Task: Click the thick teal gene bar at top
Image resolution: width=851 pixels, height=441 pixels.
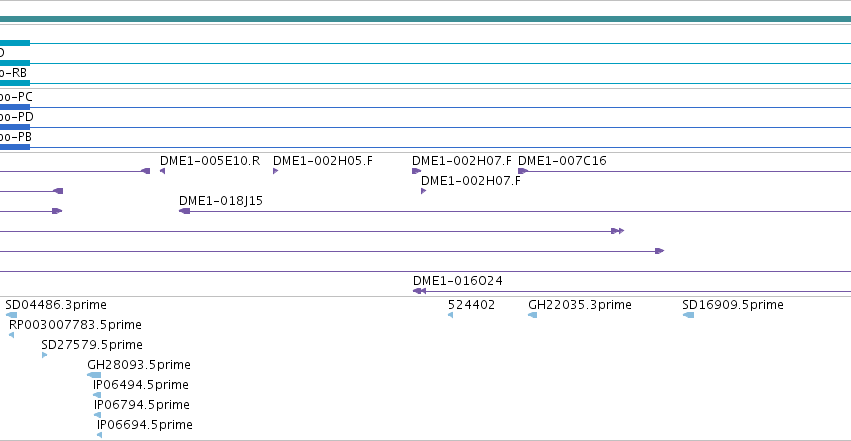Action: [x=426, y=19]
